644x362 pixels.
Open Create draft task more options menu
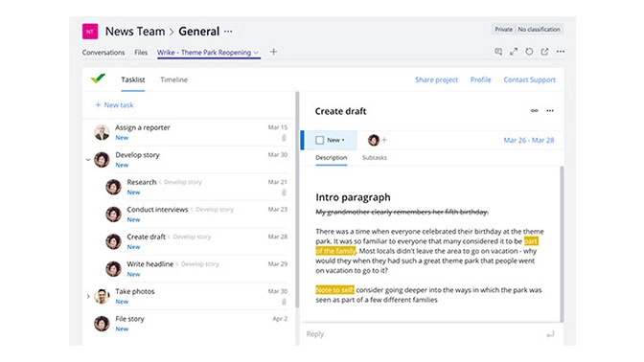pyautogui.click(x=550, y=111)
